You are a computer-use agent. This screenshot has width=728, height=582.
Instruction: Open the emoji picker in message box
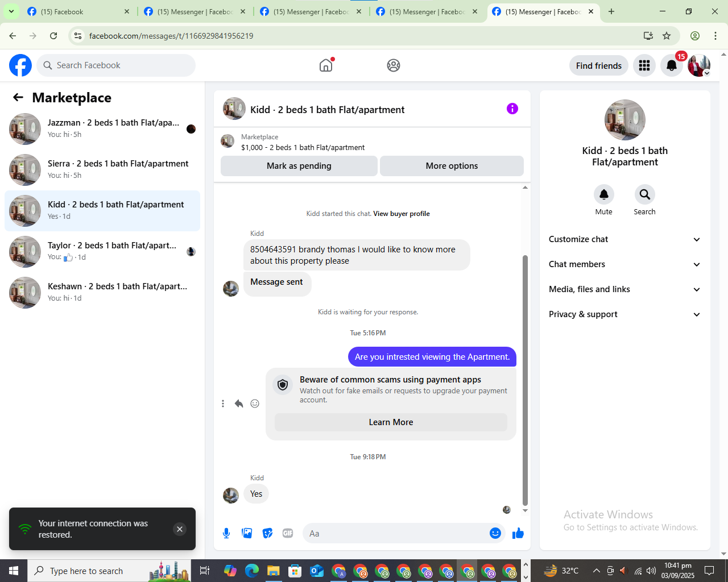[495, 533]
